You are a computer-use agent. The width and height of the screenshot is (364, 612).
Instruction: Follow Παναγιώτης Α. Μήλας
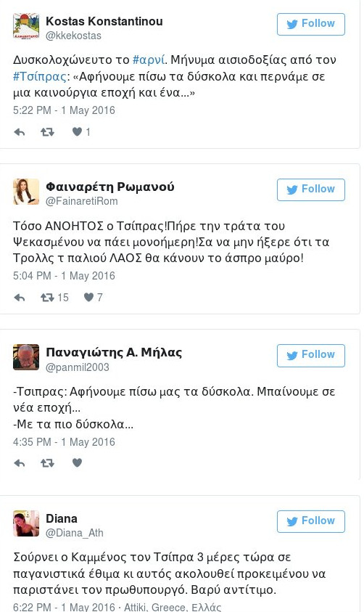point(311,356)
